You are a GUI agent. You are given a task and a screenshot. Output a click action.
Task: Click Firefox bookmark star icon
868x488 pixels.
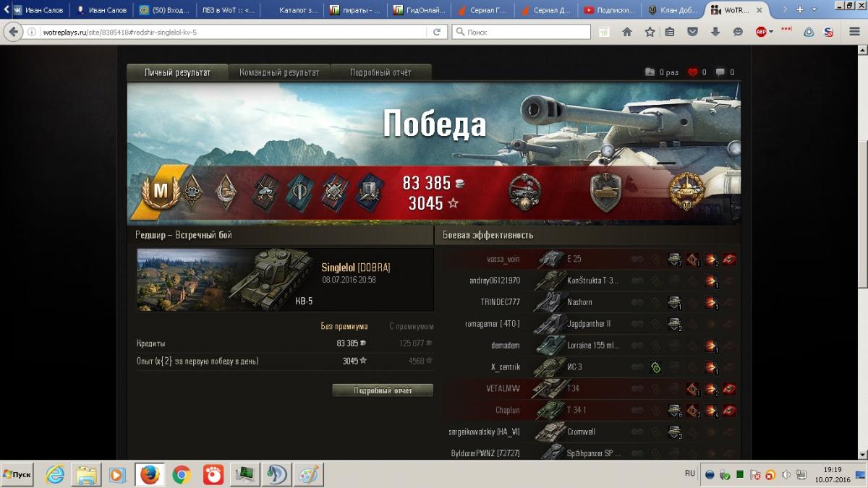pyautogui.click(x=650, y=32)
